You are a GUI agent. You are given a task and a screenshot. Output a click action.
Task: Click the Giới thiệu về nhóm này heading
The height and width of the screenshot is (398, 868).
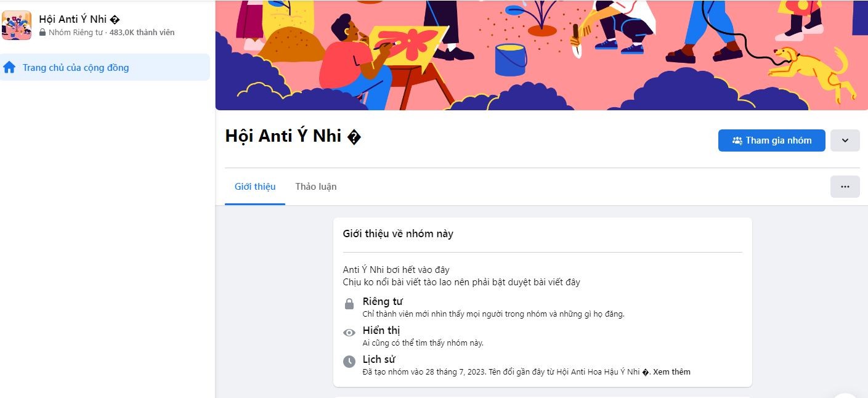point(398,234)
